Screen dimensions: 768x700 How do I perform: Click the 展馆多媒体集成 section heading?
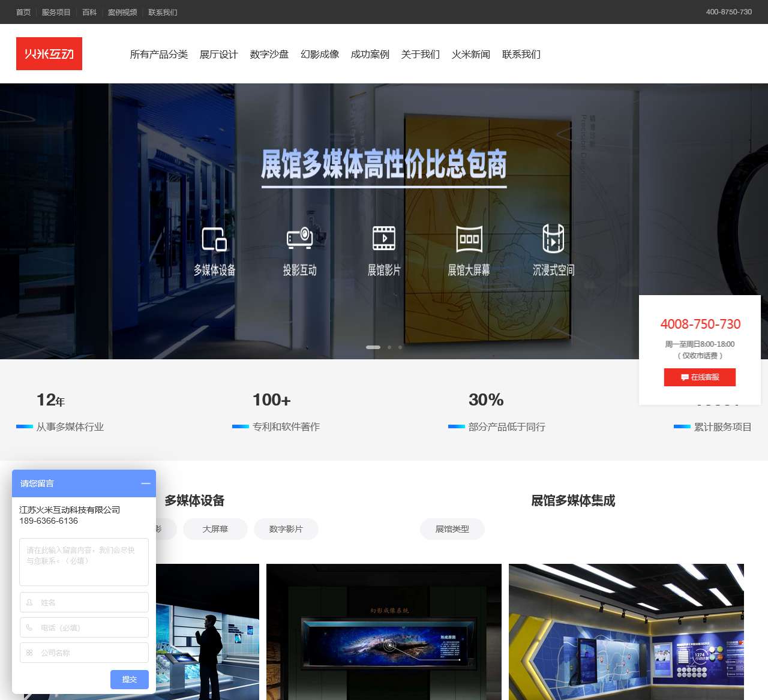tap(574, 501)
